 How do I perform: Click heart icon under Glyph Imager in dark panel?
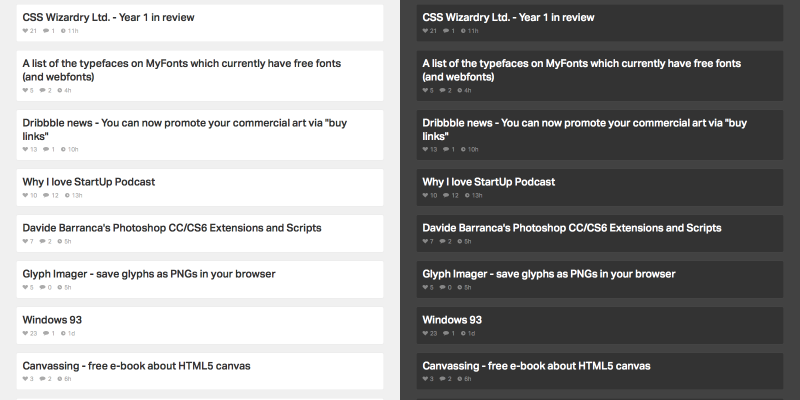tap(425, 287)
